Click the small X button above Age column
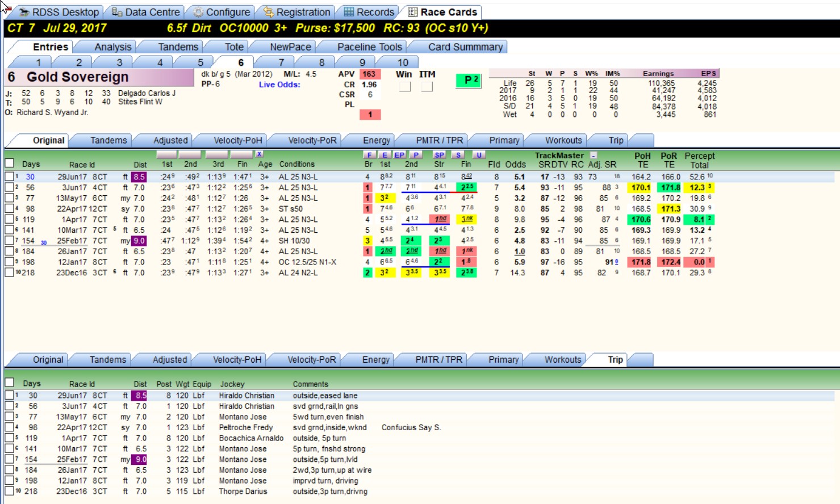 click(x=259, y=154)
